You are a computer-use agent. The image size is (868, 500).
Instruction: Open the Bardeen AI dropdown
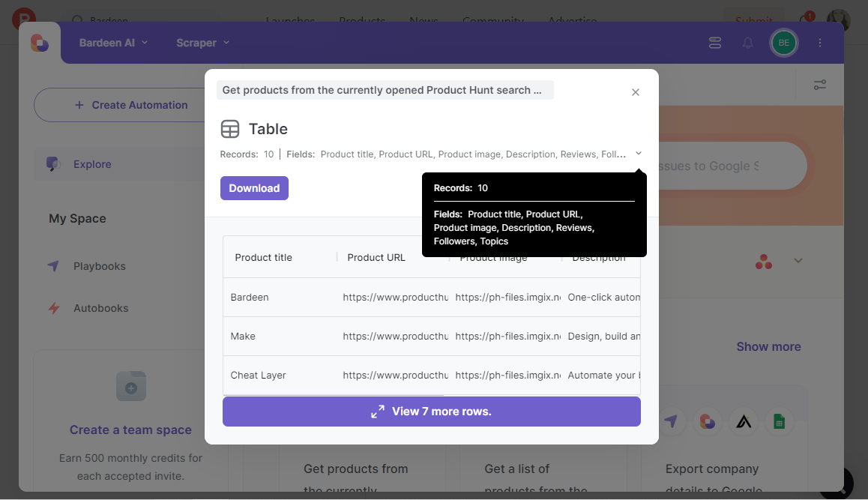(x=113, y=43)
